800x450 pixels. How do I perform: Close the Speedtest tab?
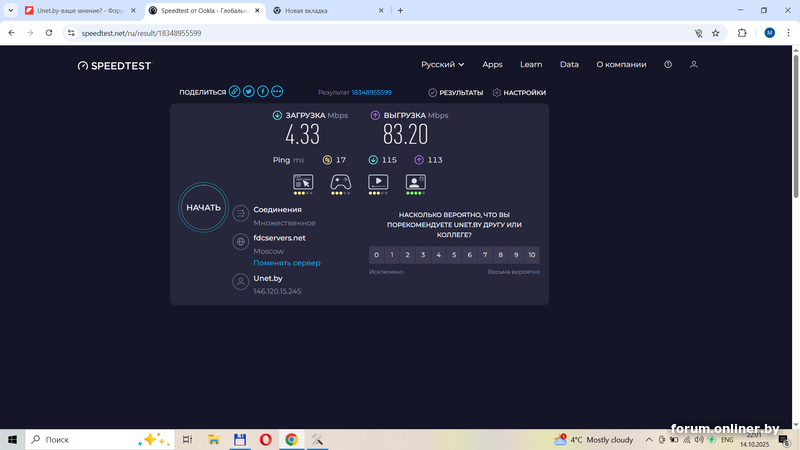257,11
